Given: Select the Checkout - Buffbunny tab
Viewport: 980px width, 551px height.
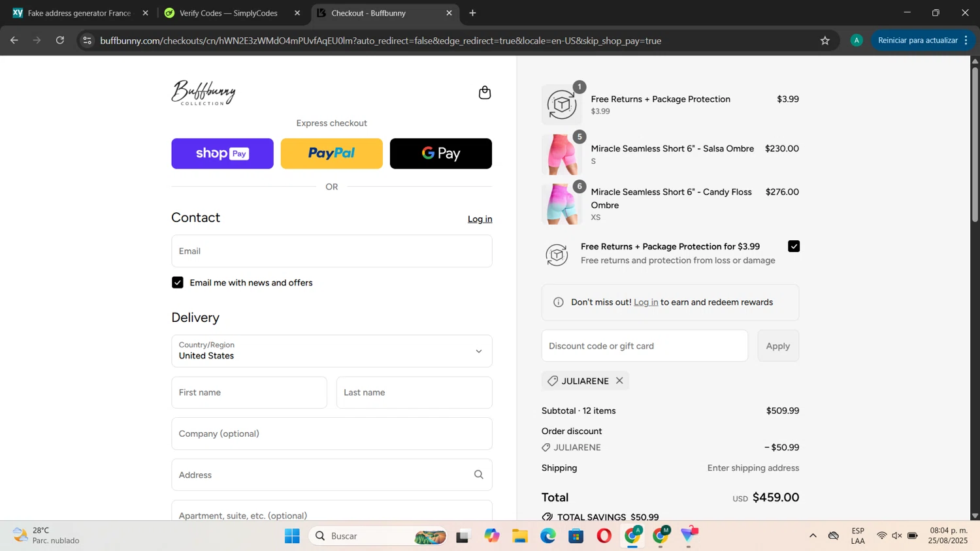Looking at the screenshot, I should pos(385,13).
